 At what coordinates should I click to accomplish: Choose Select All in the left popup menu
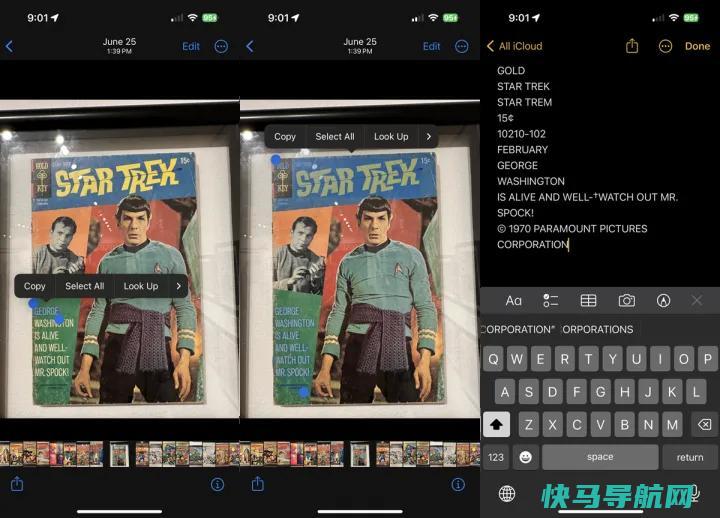84,286
